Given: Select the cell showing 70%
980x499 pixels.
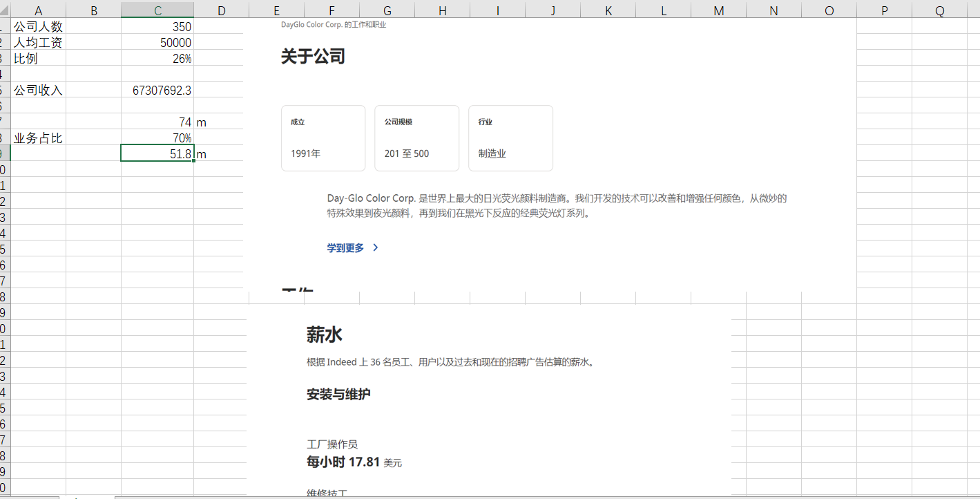Looking at the screenshot, I should point(157,138).
